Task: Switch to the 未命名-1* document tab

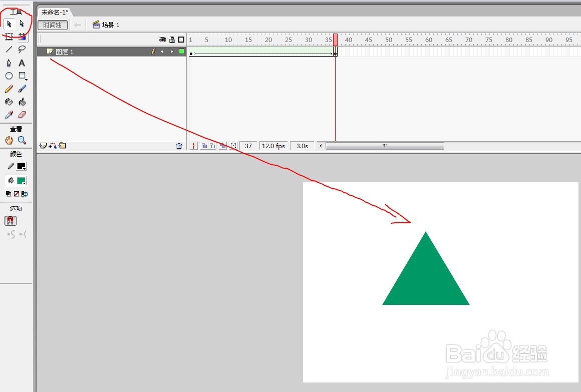Action: point(55,12)
